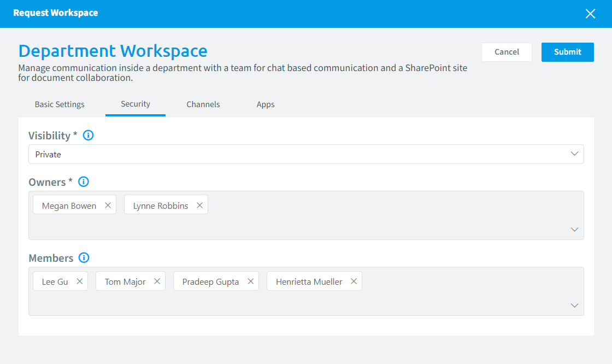
Task: Click the Department Workspace heading
Action: 113,51
